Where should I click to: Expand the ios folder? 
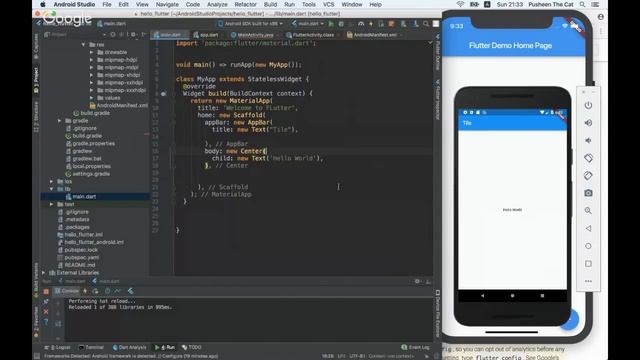coord(51,181)
